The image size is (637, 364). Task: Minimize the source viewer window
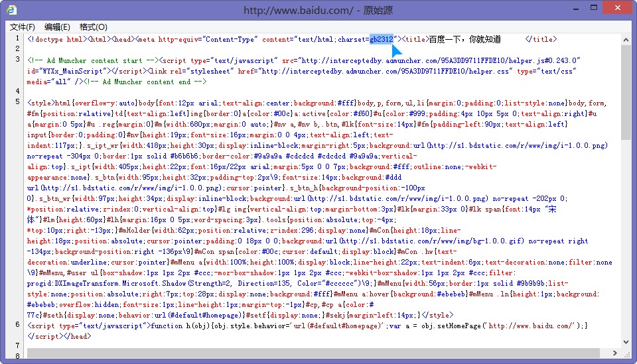click(576, 8)
